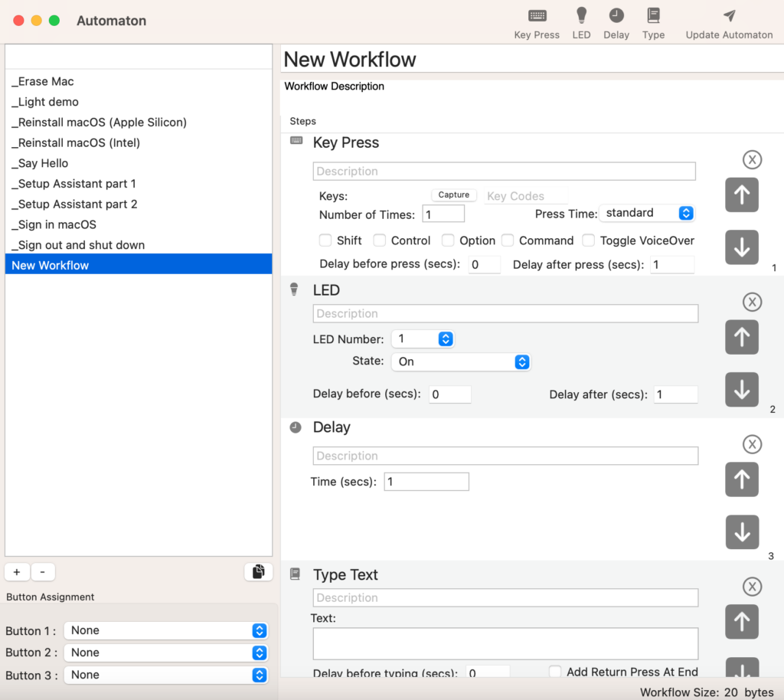Viewport: 784px width, 700px height.
Task: Click Type Text Description field
Action: pyautogui.click(x=505, y=597)
